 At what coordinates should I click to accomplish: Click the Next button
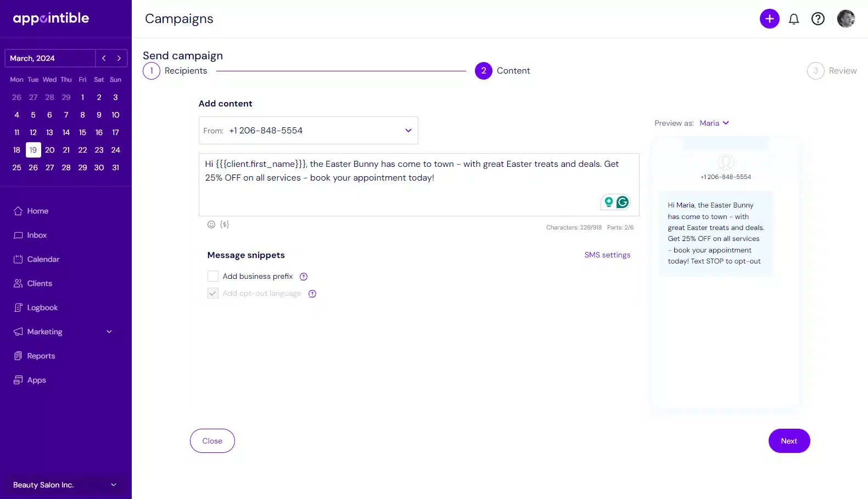(789, 441)
